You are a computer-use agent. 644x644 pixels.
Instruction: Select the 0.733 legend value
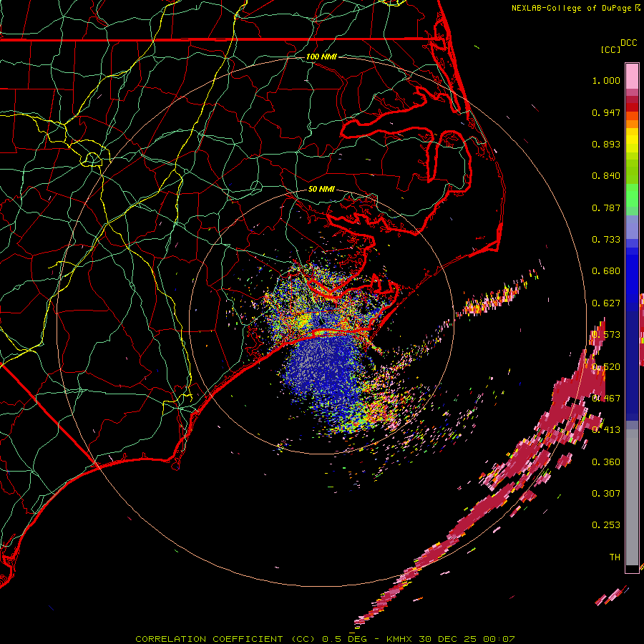pos(606,240)
